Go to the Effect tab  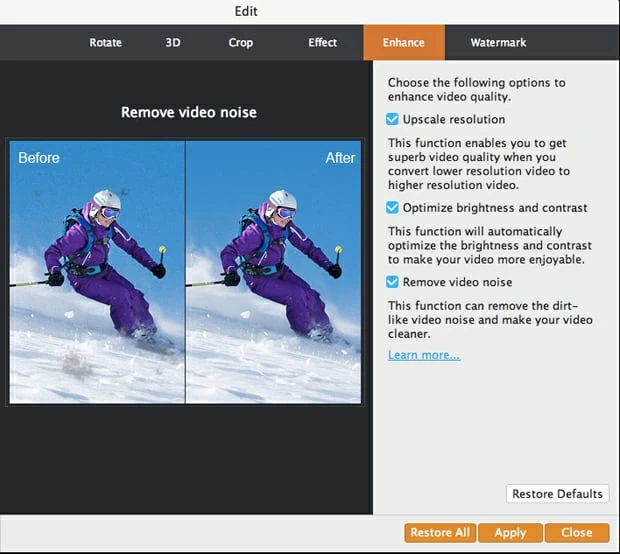(322, 43)
